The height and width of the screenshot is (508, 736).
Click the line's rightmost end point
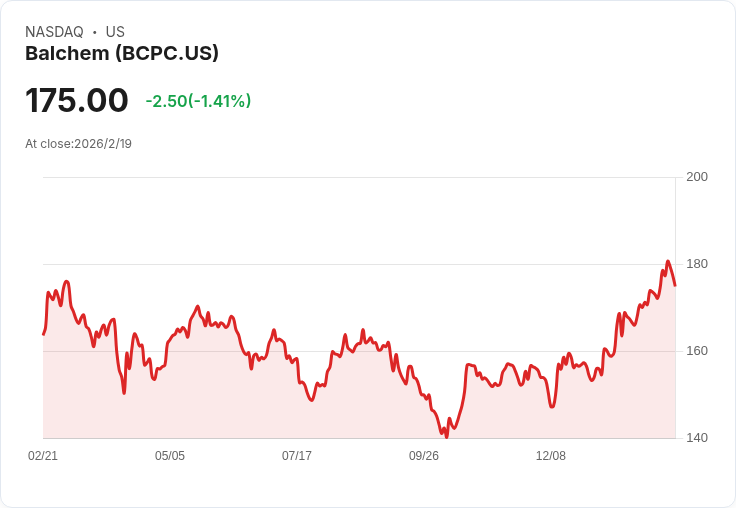(675, 285)
